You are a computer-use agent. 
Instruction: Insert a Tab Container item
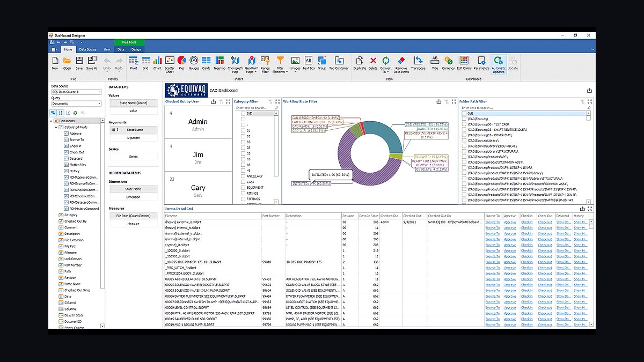click(x=339, y=63)
